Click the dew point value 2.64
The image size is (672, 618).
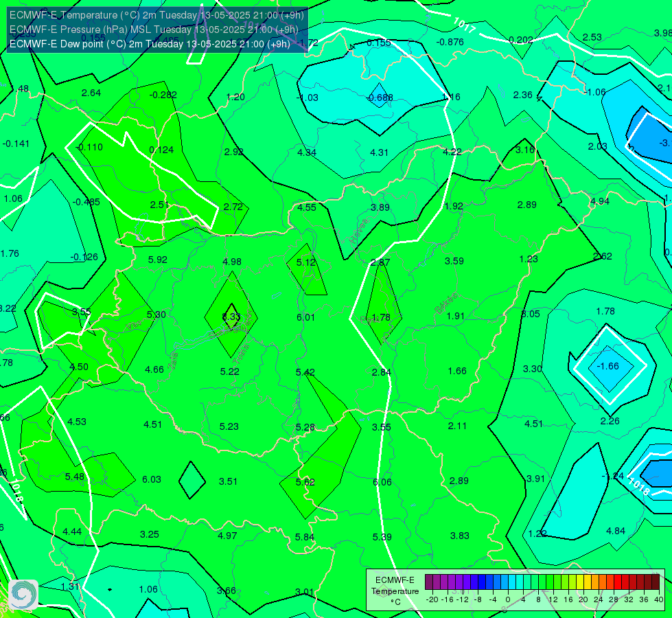point(91,93)
